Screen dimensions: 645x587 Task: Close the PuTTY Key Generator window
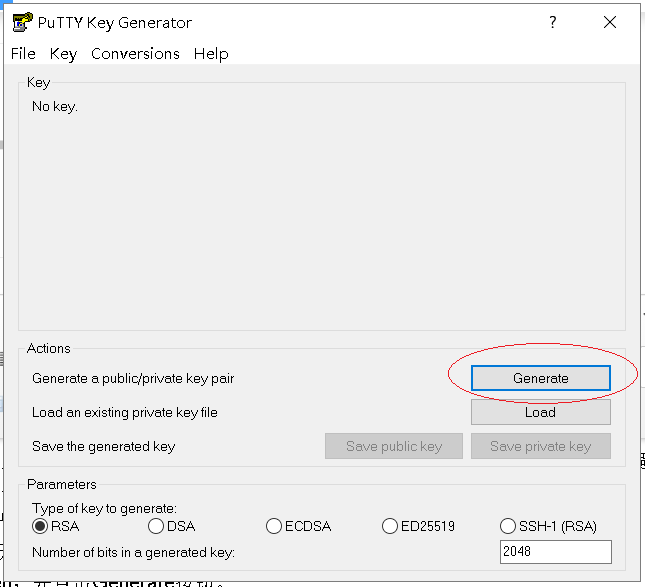point(610,23)
